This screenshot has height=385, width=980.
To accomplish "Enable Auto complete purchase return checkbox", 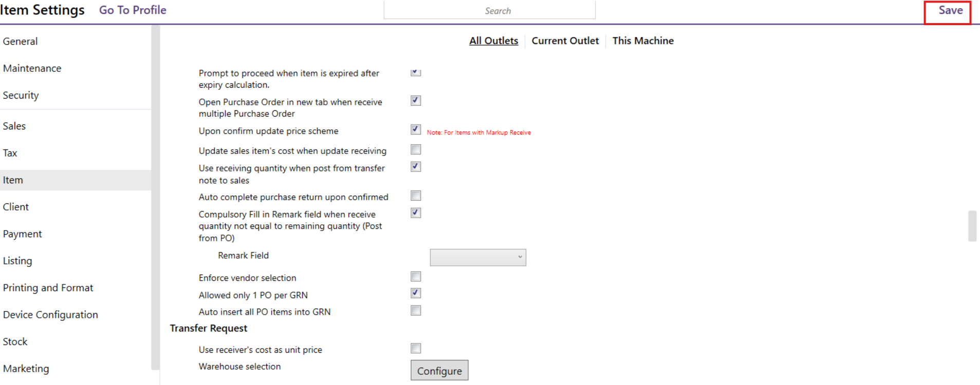I will tap(416, 196).
